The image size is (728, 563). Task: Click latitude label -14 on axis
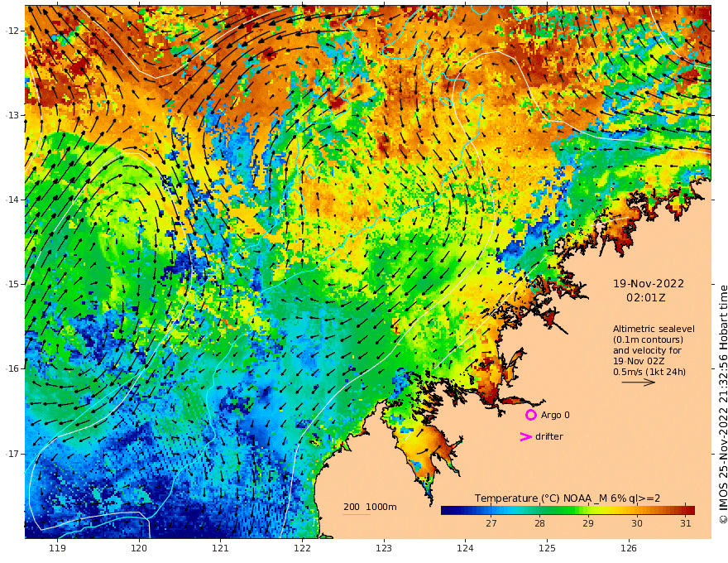pos(12,200)
